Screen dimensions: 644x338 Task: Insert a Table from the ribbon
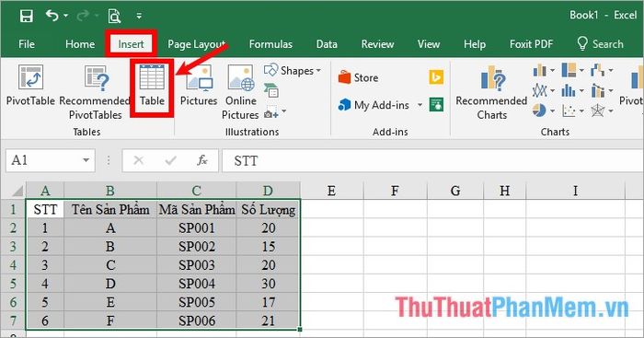coord(152,86)
